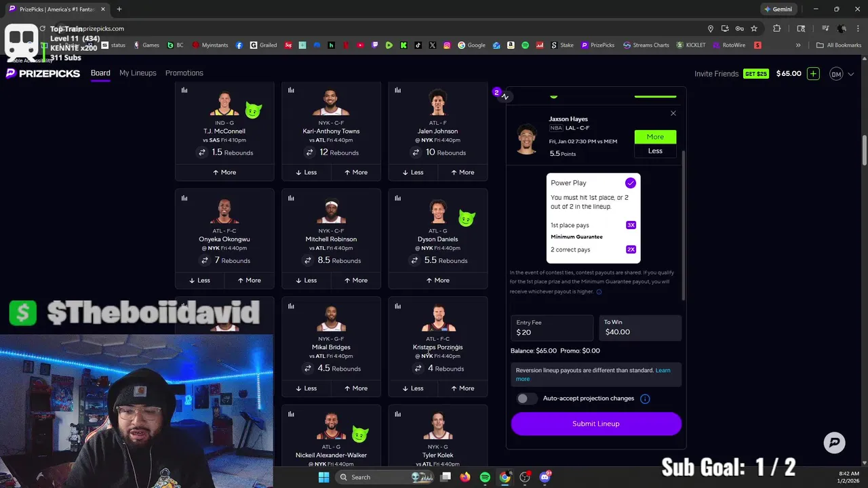Open stats chart icon on Dyson Daniels card

coord(397,198)
